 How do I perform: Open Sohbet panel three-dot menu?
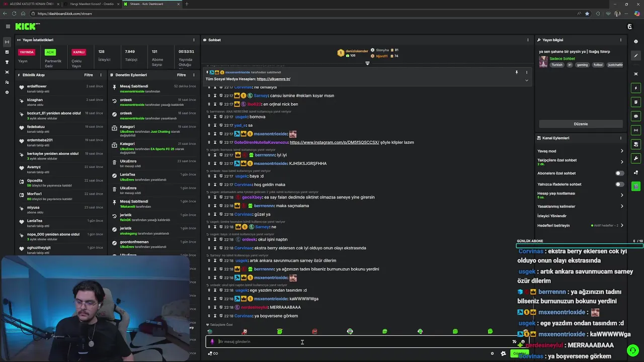tap(528, 40)
